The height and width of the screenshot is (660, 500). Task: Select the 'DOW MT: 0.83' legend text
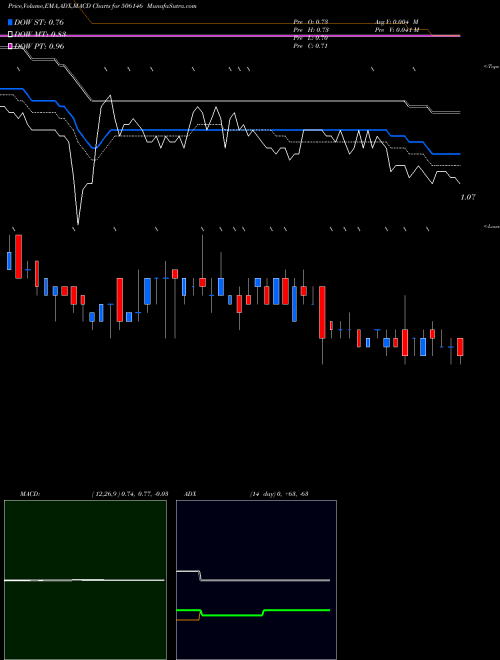pos(40,35)
